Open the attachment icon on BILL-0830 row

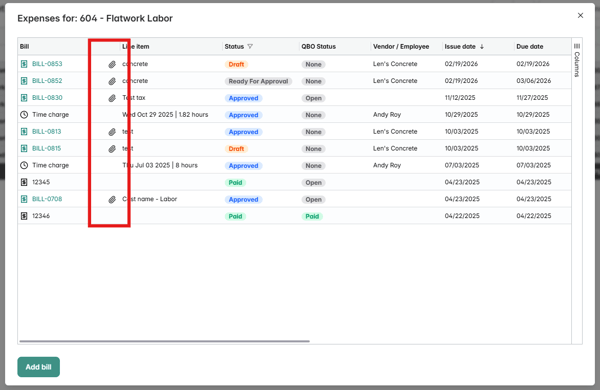pyautogui.click(x=112, y=98)
